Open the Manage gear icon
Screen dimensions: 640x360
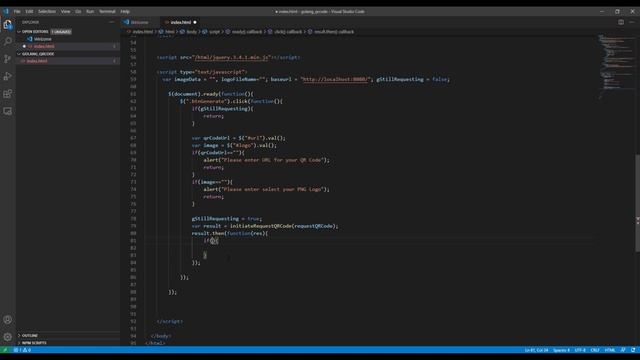pyautogui.click(x=7, y=337)
